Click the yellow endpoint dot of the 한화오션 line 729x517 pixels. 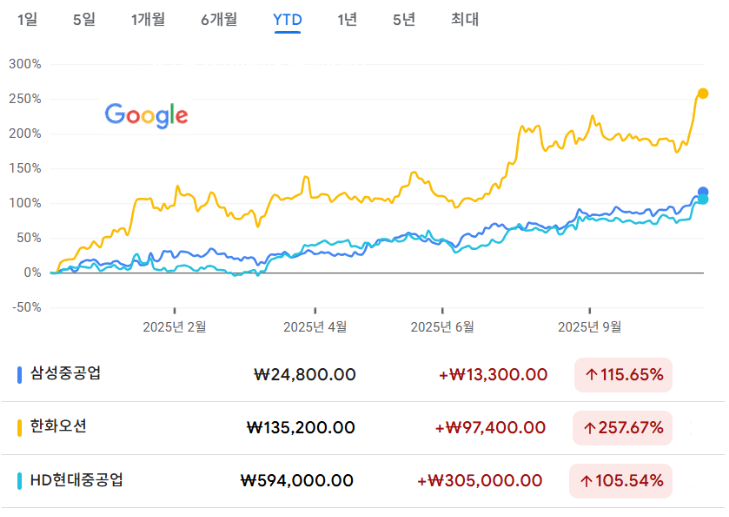pyautogui.click(x=703, y=93)
